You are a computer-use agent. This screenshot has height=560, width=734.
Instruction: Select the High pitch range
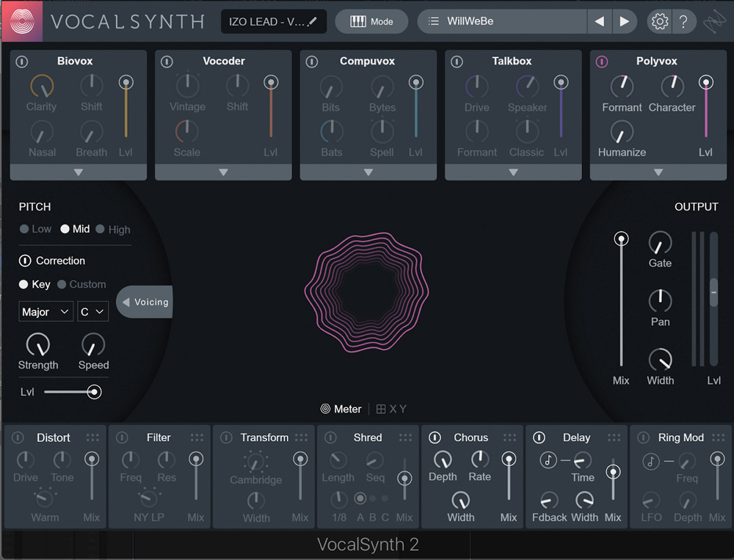[113, 230]
